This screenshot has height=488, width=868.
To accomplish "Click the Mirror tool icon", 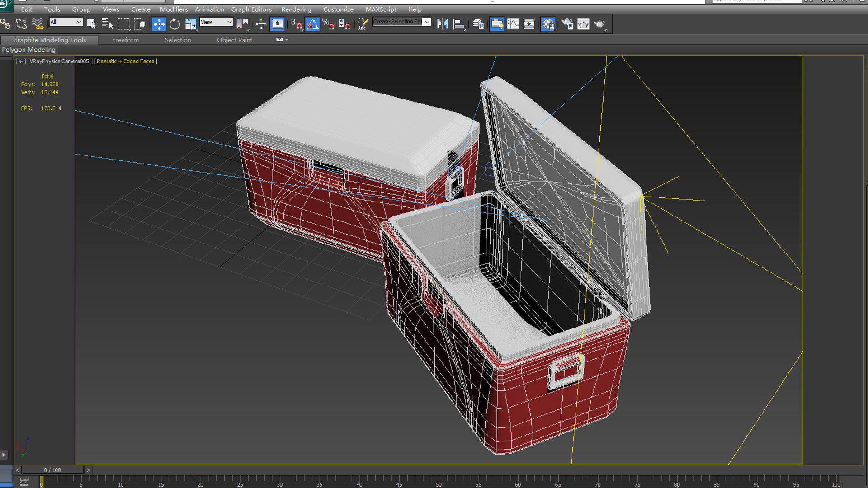I will click(x=443, y=24).
